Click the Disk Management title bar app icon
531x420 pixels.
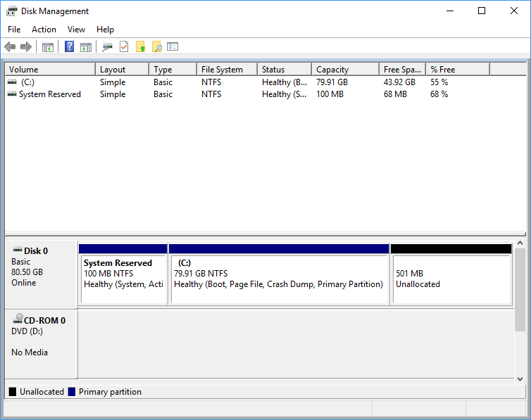(x=11, y=11)
